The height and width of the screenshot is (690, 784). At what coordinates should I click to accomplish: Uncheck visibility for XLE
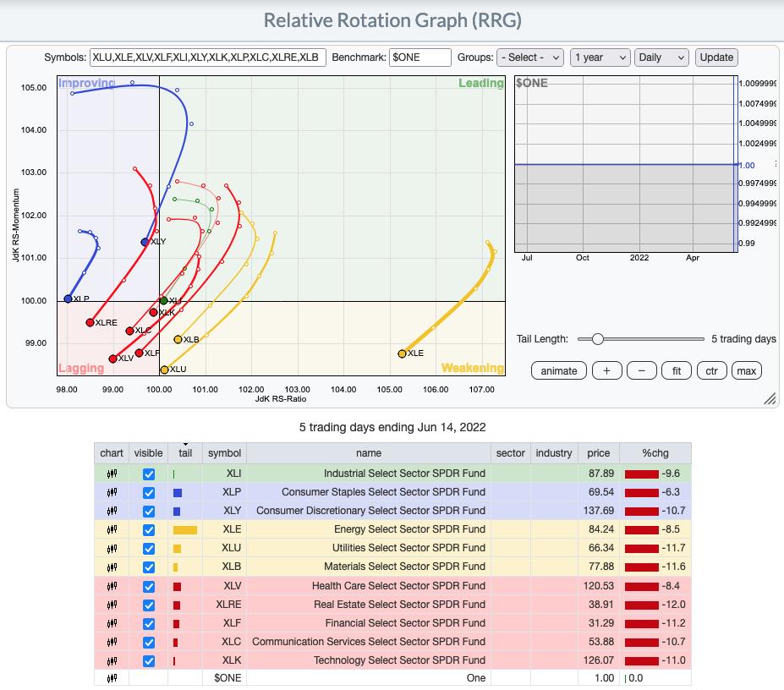[149, 530]
